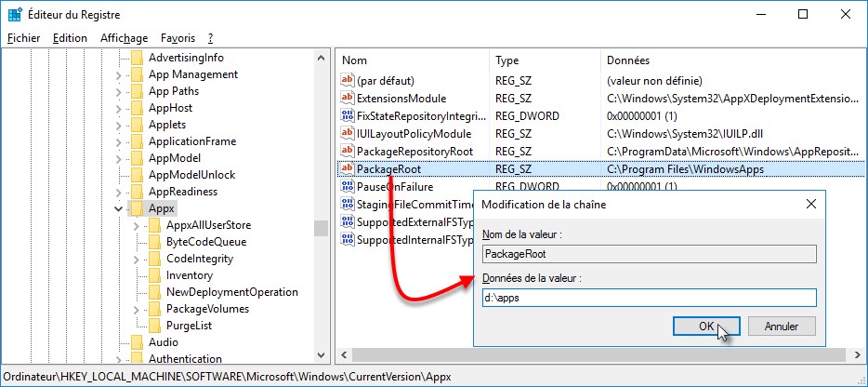Click the Registry Editor app icon in title bar
The height and width of the screenshot is (387, 868).
[x=15, y=15]
